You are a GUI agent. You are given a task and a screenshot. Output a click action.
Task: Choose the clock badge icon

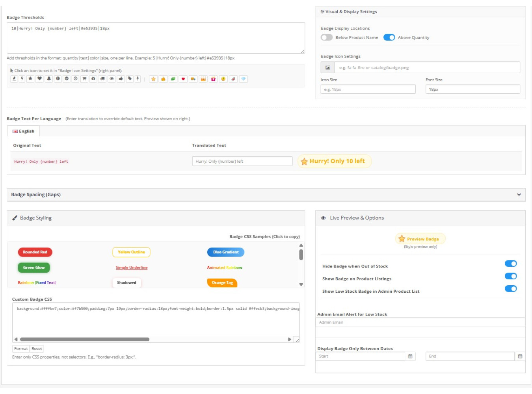tap(75, 79)
